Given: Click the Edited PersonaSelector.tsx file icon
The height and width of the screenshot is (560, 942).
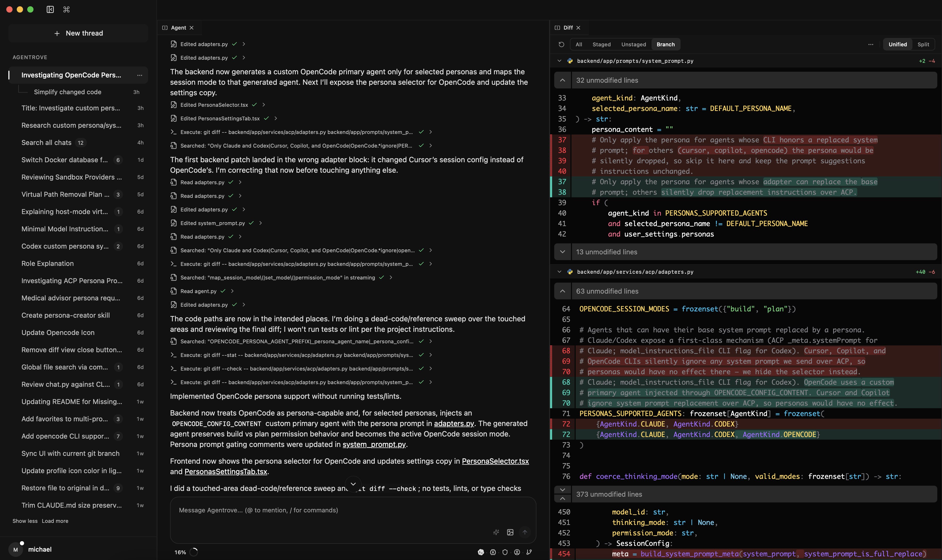Looking at the screenshot, I should [x=173, y=104].
